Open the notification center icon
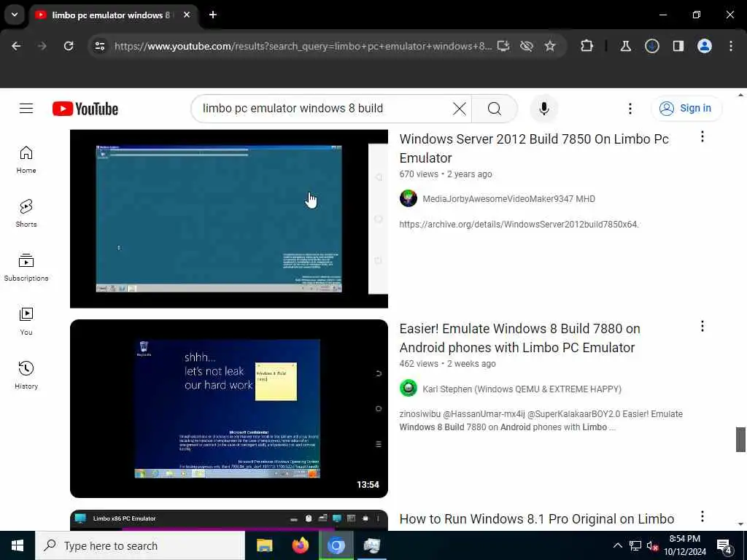747x560 pixels. (x=724, y=545)
